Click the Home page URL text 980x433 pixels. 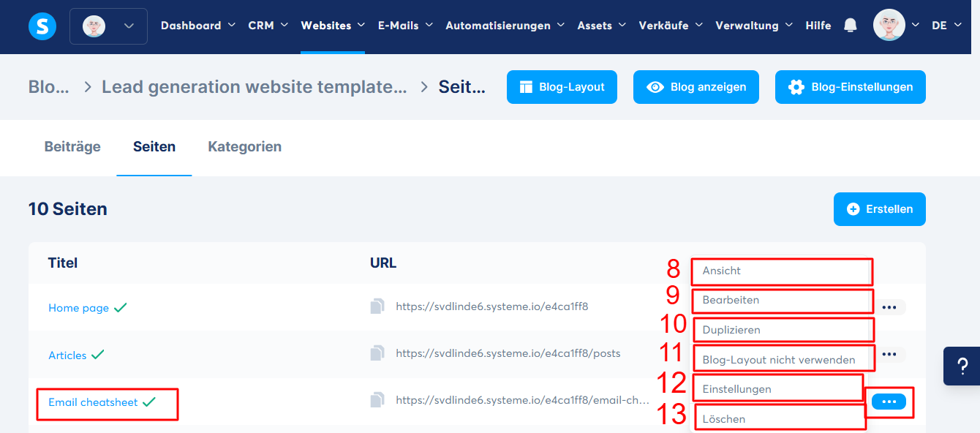click(x=492, y=306)
